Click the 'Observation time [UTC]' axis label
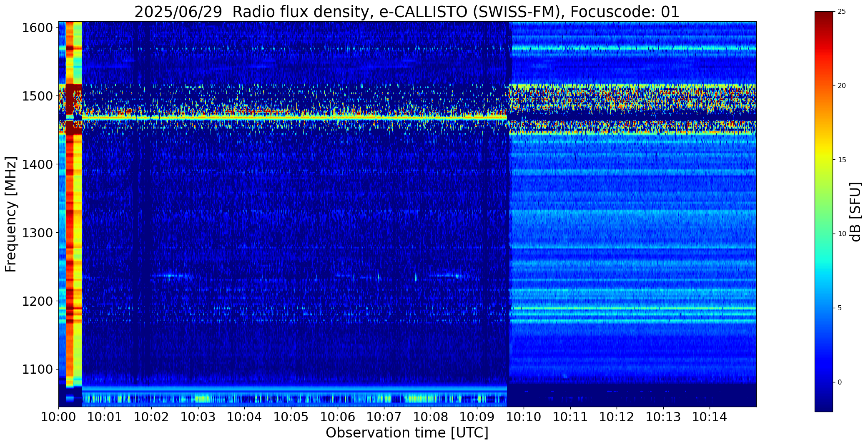 [407, 433]
